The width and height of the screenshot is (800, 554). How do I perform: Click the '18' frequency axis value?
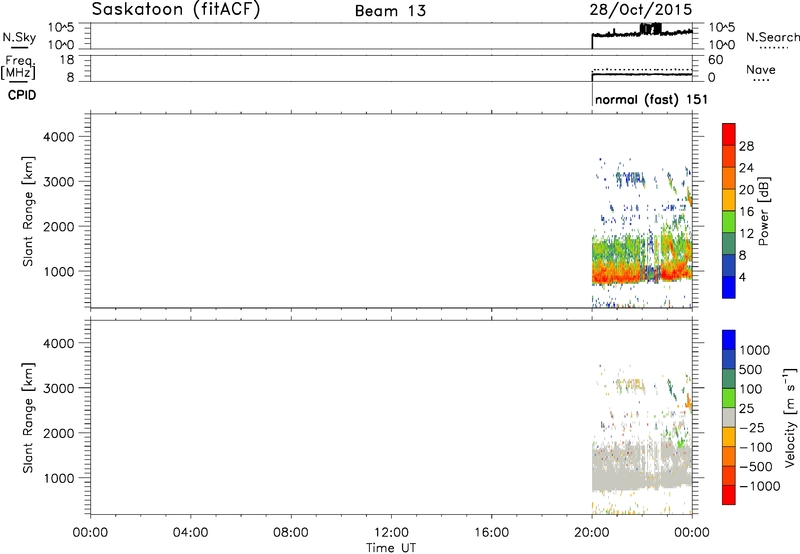click(67, 60)
